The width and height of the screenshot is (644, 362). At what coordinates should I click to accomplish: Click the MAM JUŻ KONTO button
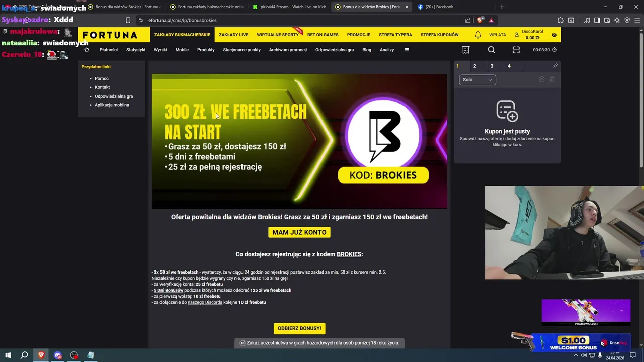point(299,232)
